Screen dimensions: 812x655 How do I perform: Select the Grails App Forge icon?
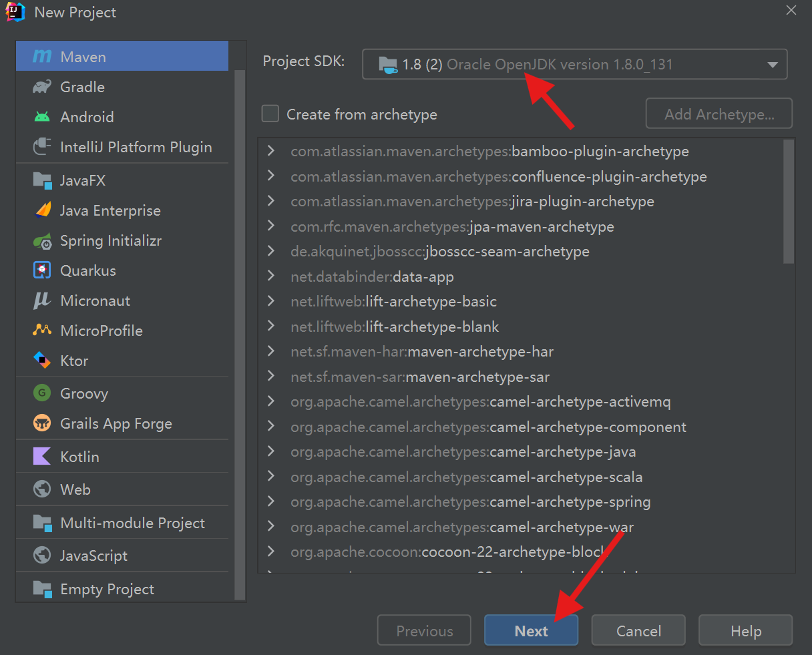(x=42, y=423)
